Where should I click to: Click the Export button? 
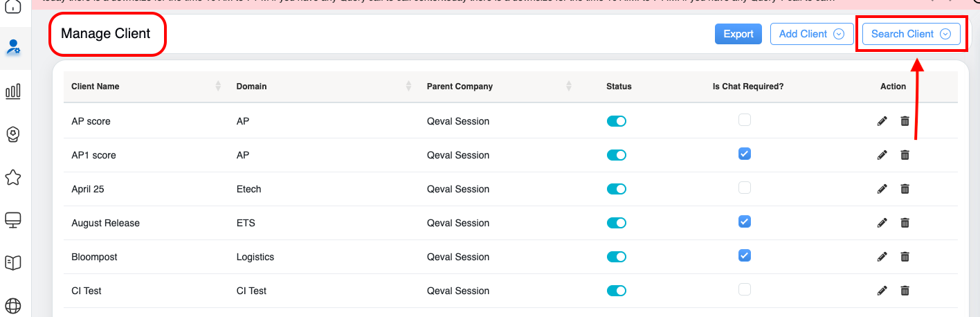[738, 34]
